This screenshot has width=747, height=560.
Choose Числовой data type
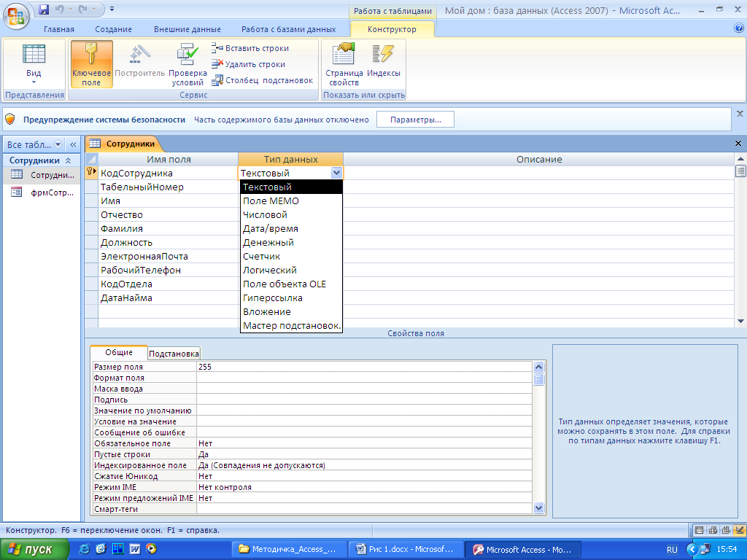pyautogui.click(x=291, y=215)
